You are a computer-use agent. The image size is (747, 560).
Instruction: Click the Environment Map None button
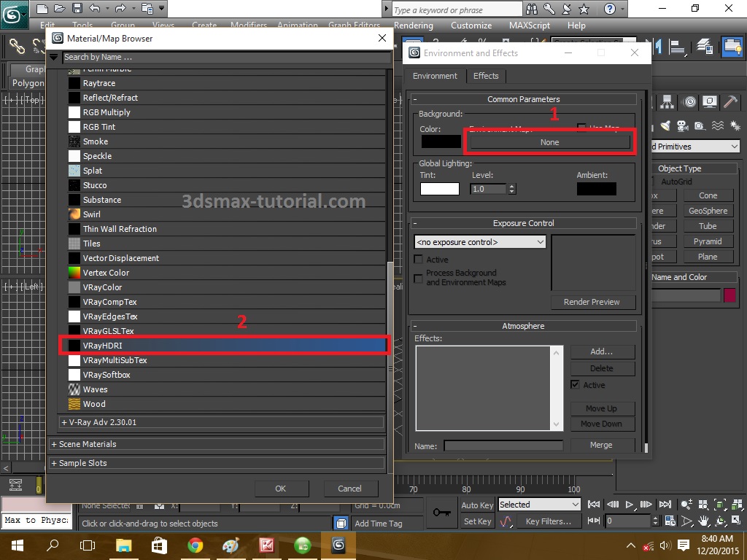[550, 142]
